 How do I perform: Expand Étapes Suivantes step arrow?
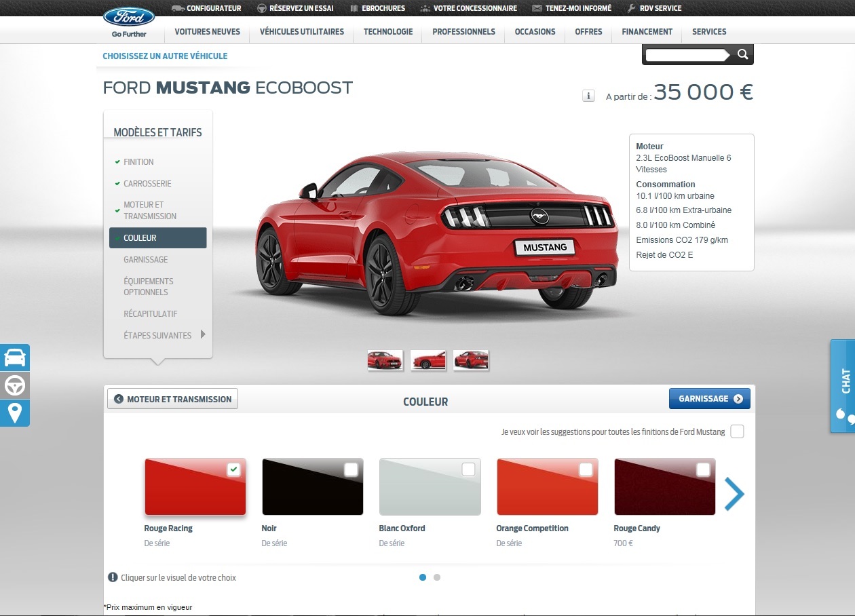203,334
